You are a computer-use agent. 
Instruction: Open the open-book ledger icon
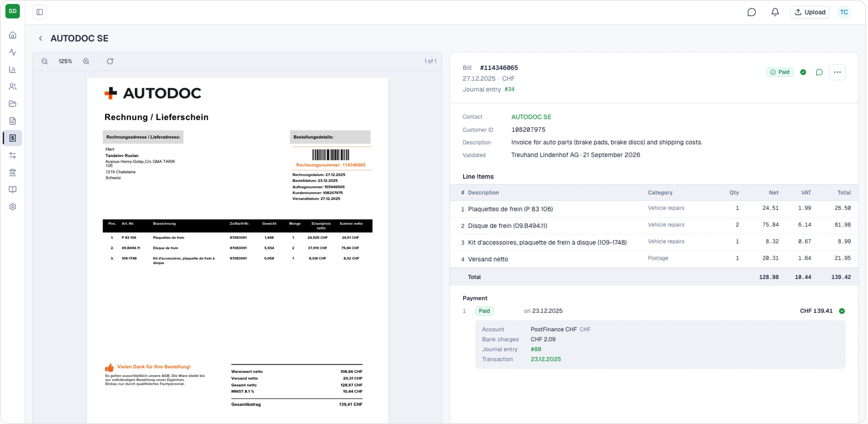[x=13, y=190]
